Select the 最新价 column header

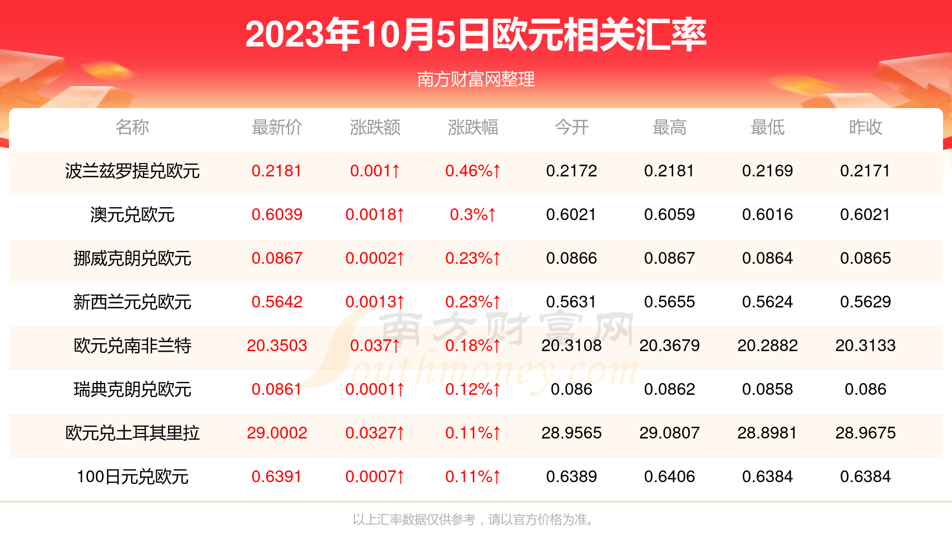[x=277, y=128]
